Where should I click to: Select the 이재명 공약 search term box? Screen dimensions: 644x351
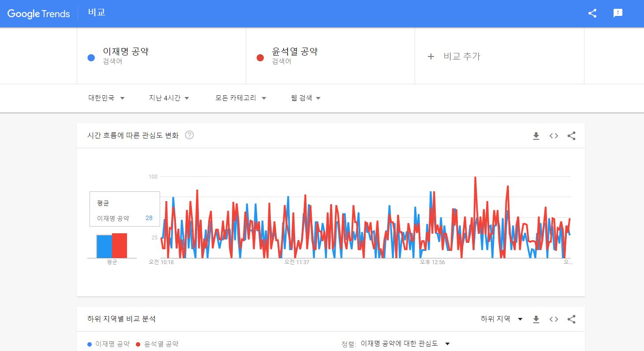tap(161, 56)
